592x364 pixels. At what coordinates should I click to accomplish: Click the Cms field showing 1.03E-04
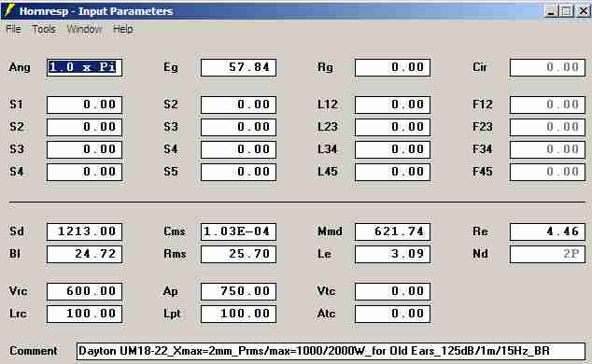coord(238,231)
